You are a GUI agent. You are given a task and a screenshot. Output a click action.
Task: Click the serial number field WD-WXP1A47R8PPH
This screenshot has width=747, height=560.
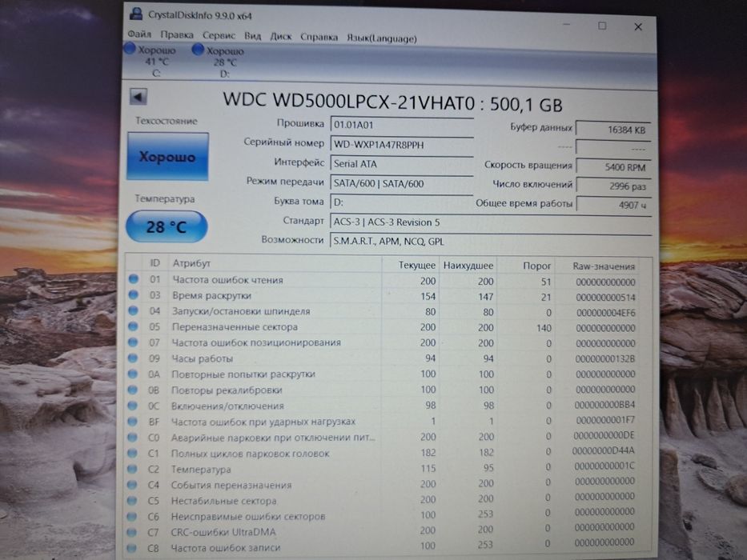(x=401, y=145)
